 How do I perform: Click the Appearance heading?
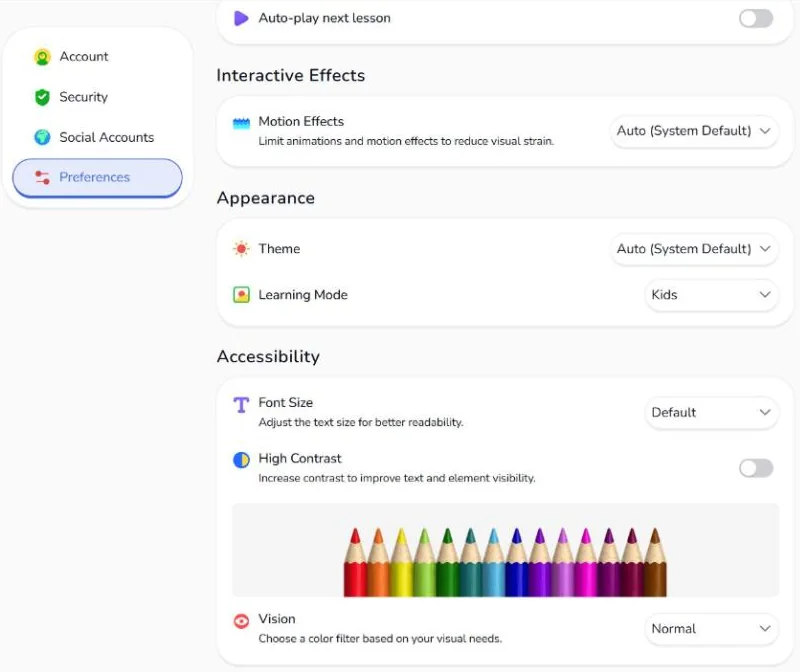266,198
